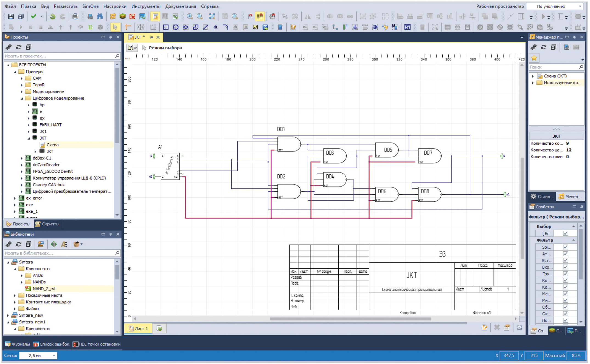Expand the ddBox-C1 project node
Image resolution: width=590 pixels, height=364 pixels.
22,158
